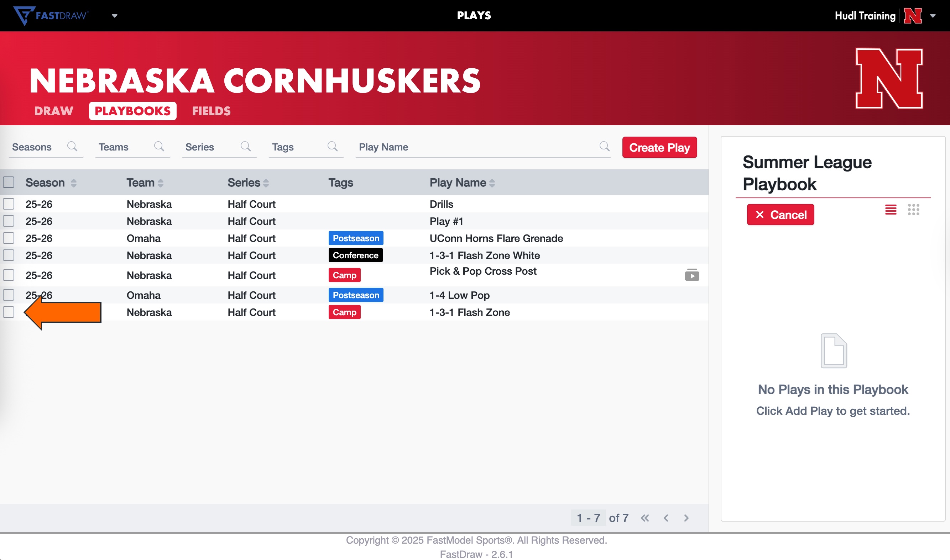Click the PLAYS title in the top bar
Viewport: 950px width, 560px height.
point(474,15)
